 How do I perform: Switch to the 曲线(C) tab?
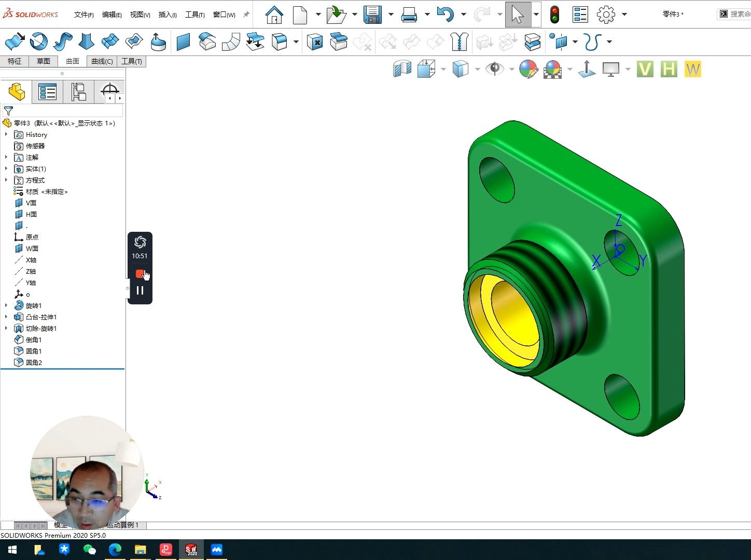coord(102,61)
